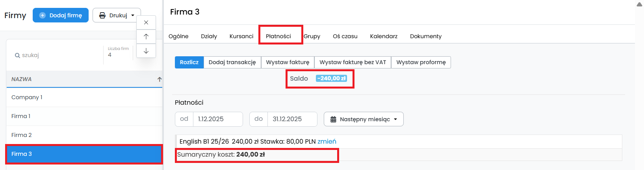Click the magnifier search icon

[x=17, y=55]
